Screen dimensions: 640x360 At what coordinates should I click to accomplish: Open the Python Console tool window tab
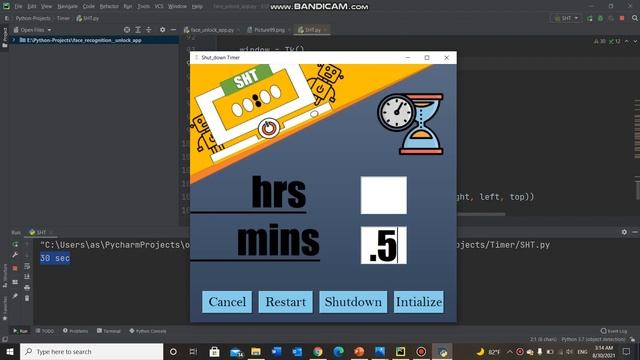pyautogui.click(x=148, y=331)
